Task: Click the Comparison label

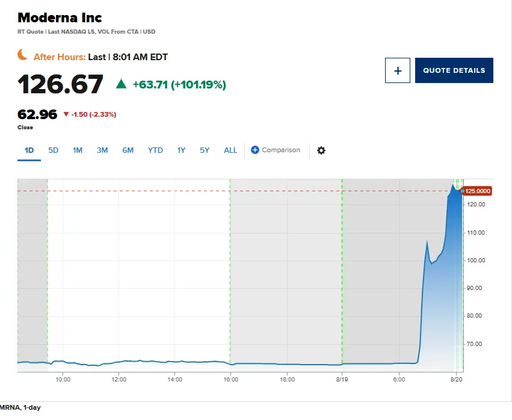Action: pos(281,150)
